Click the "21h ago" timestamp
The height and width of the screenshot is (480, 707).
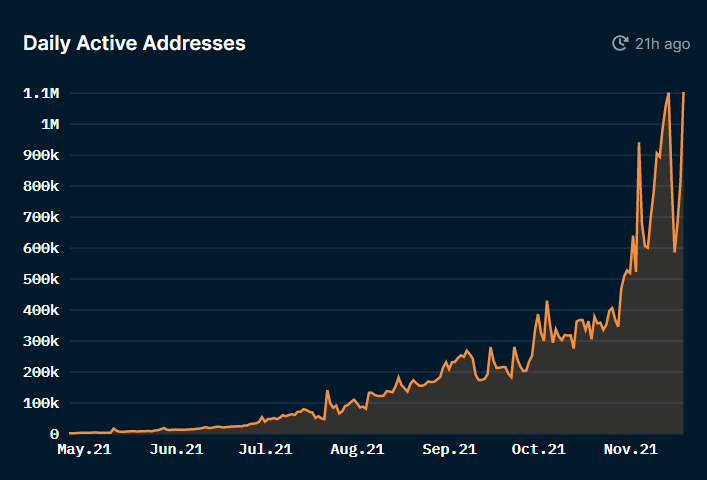point(662,44)
